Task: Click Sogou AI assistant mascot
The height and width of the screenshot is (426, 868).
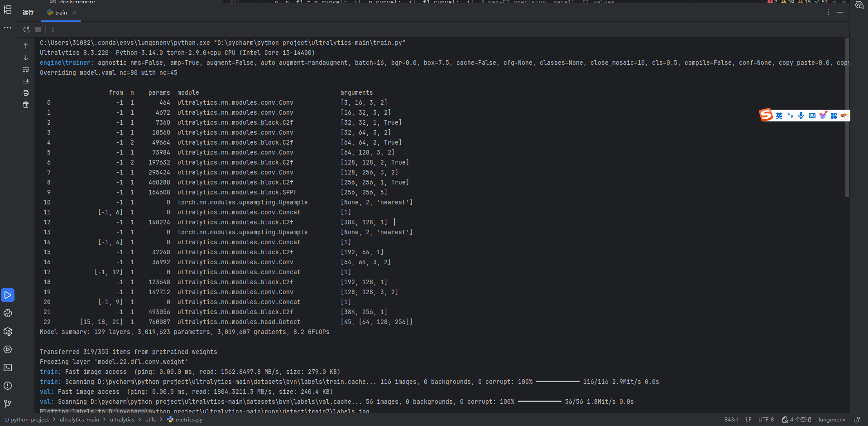Action: pyautogui.click(x=844, y=116)
